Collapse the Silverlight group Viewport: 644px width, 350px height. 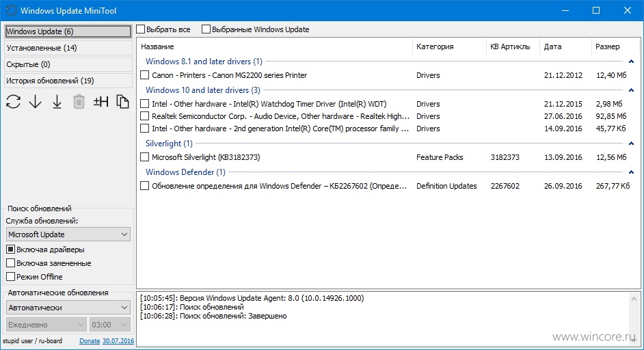pos(631,144)
